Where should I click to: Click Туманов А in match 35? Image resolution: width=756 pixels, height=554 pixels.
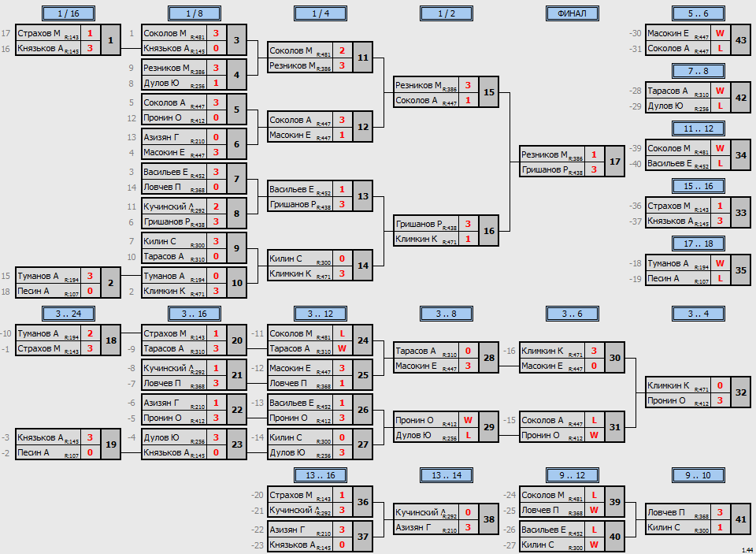pyautogui.click(x=668, y=263)
